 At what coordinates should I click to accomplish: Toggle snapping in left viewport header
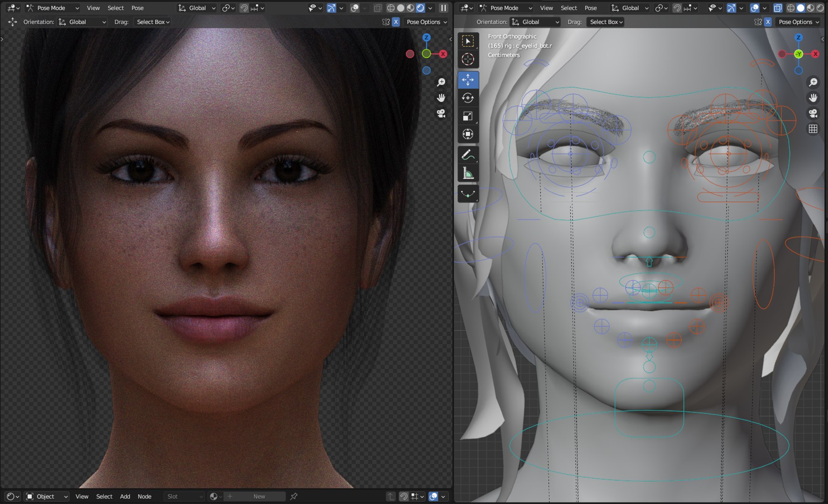[x=244, y=8]
